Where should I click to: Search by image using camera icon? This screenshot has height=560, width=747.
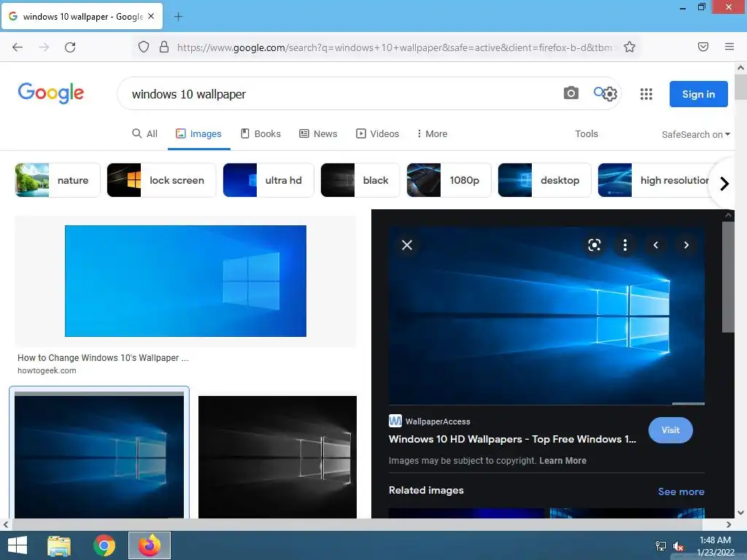pos(570,93)
